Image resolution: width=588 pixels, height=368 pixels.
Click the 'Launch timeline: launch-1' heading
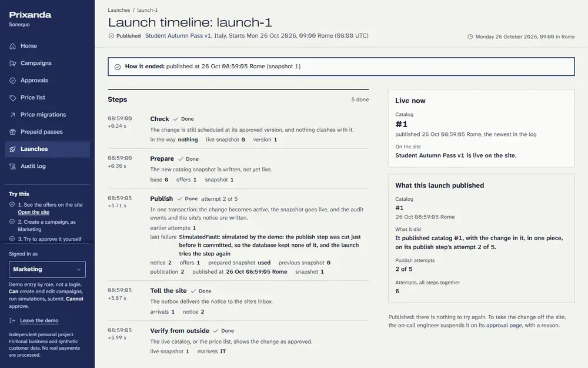190,22
